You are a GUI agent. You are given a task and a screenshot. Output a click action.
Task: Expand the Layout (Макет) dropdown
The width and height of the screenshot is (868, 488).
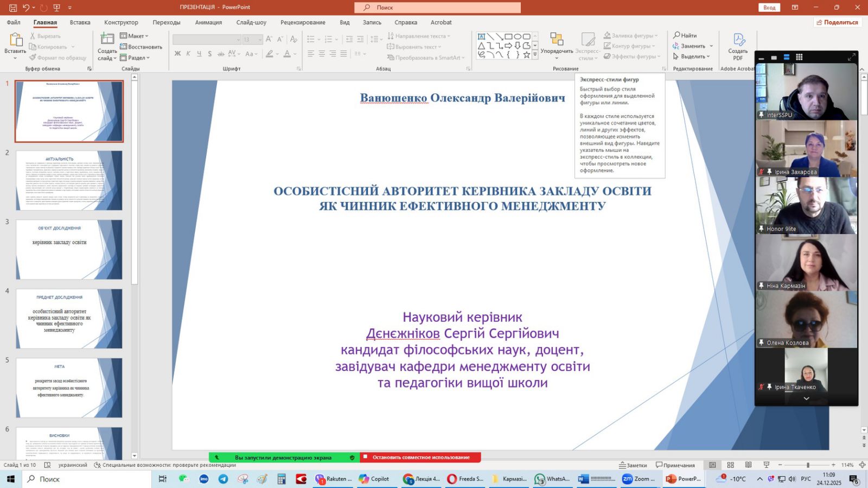point(135,36)
